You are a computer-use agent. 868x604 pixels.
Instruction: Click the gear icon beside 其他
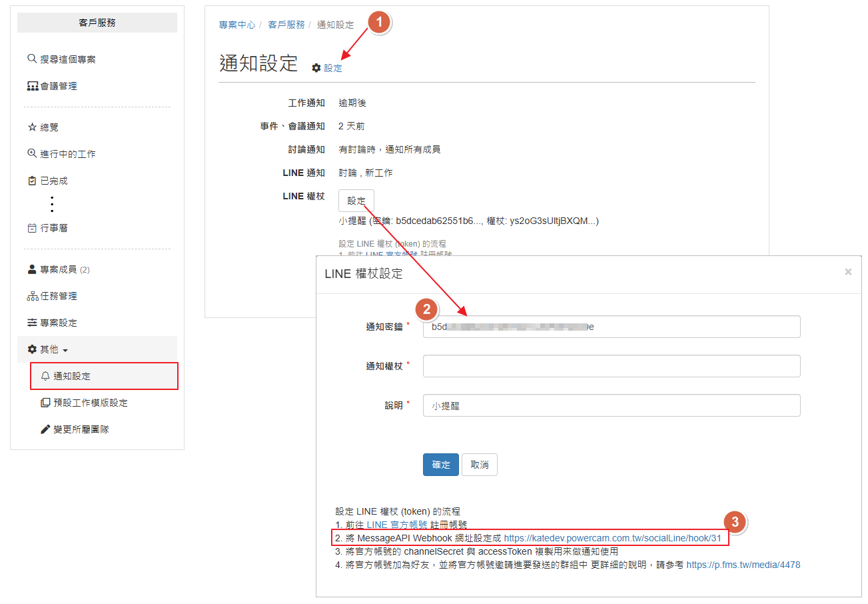(x=31, y=349)
